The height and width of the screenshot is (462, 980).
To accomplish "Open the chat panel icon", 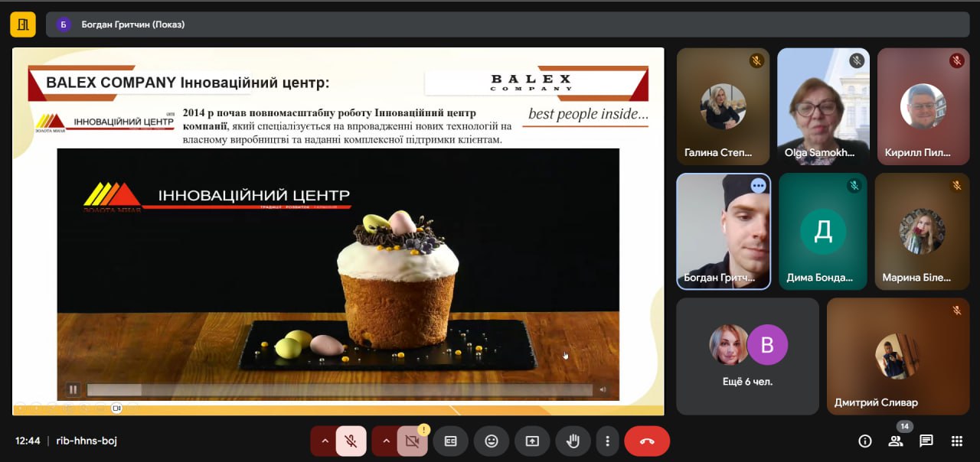I will (926, 441).
